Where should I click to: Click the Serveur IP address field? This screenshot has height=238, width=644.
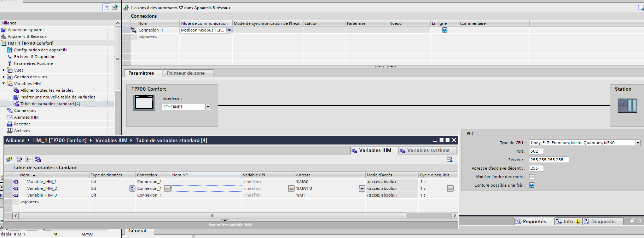(549, 160)
